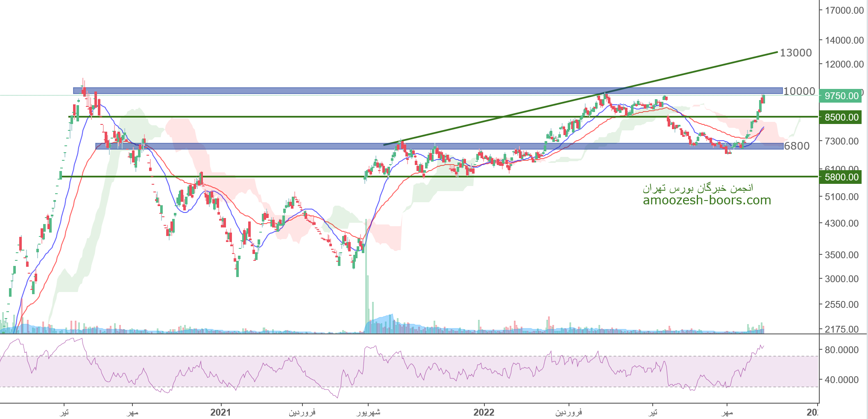This screenshot has height=419, width=868.
Task: Click 2550.00 on the price scale
Action: point(842,304)
